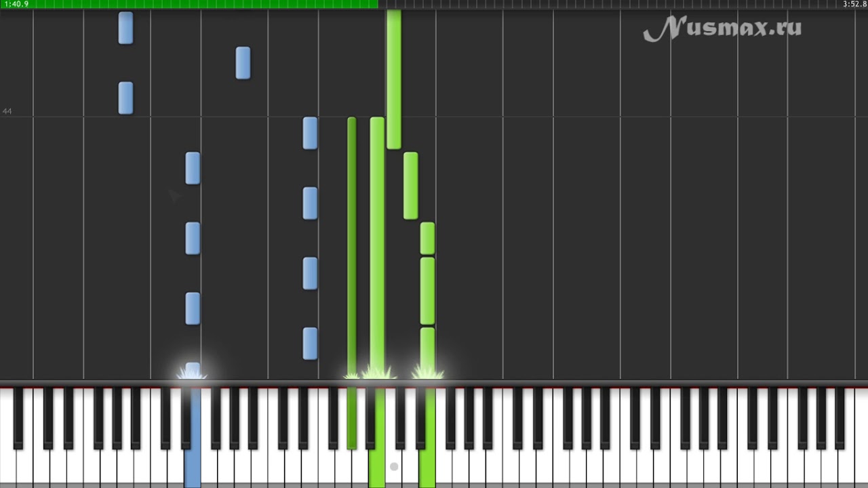Click the green sparkle above the rightmost green key

[x=427, y=371]
